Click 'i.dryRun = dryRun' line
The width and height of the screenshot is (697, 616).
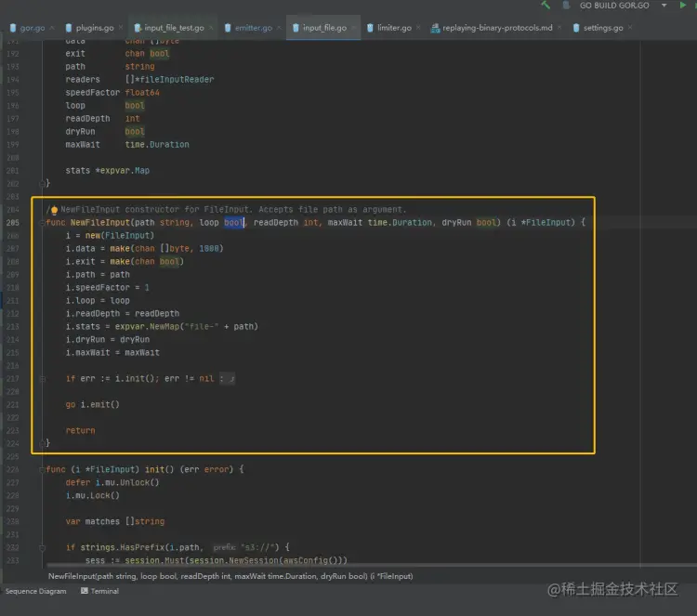pos(107,339)
